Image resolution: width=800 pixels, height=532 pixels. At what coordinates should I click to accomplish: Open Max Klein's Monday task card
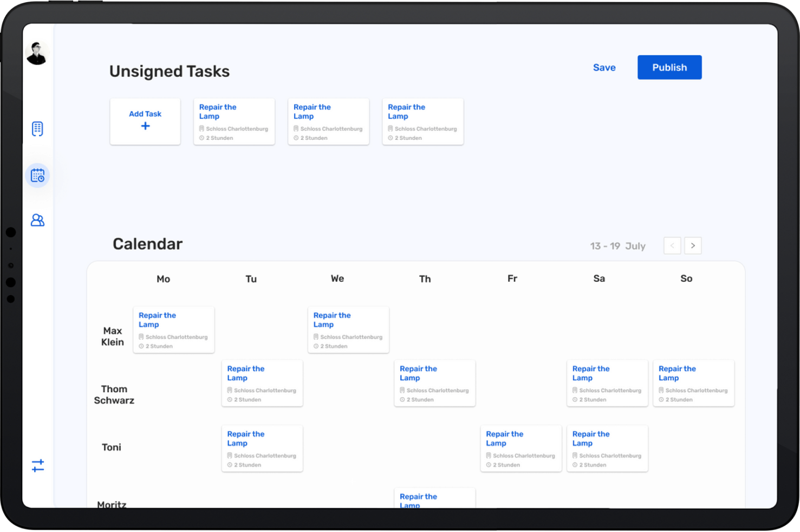(x=173, y=330)
